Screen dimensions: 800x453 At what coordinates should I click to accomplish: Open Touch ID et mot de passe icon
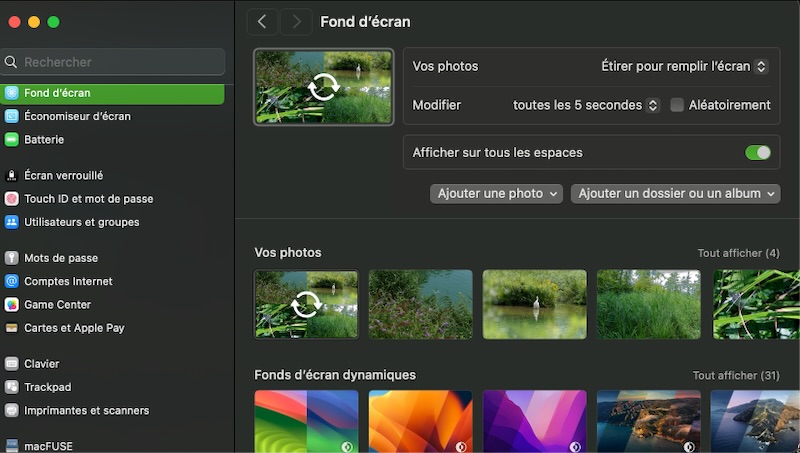[x=12, y=199]
